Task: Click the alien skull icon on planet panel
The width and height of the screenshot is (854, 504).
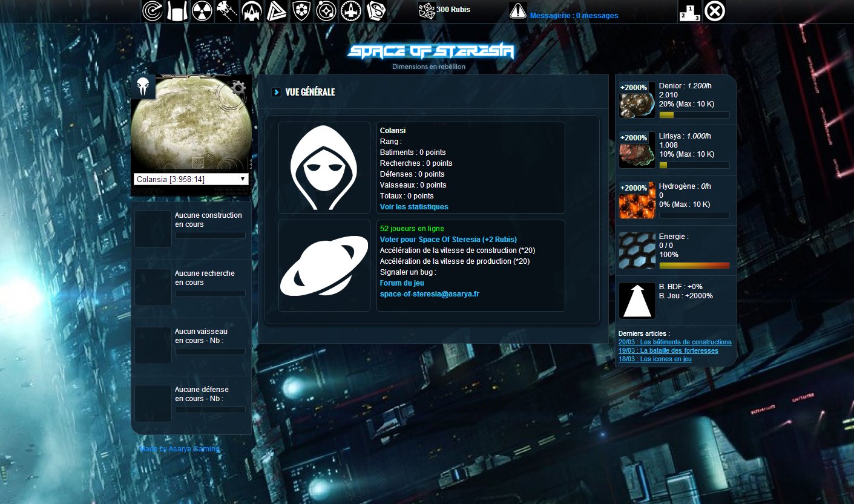Action: click(143, 87)
